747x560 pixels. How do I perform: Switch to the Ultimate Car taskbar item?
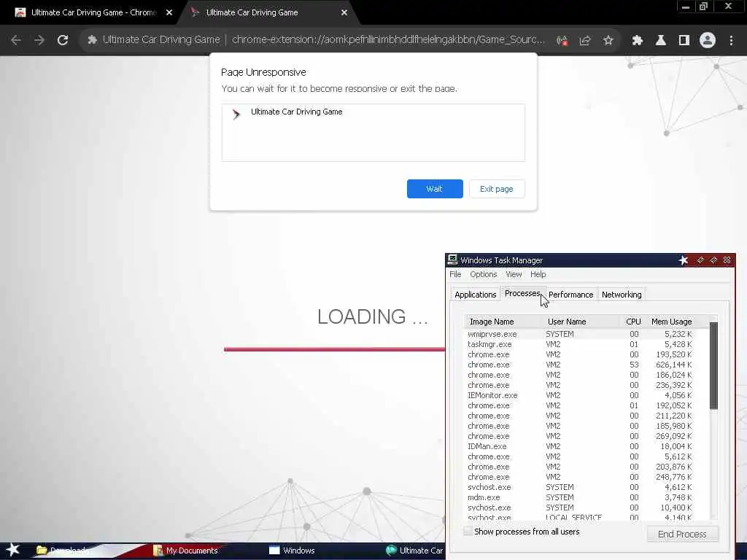click(414, 551)
